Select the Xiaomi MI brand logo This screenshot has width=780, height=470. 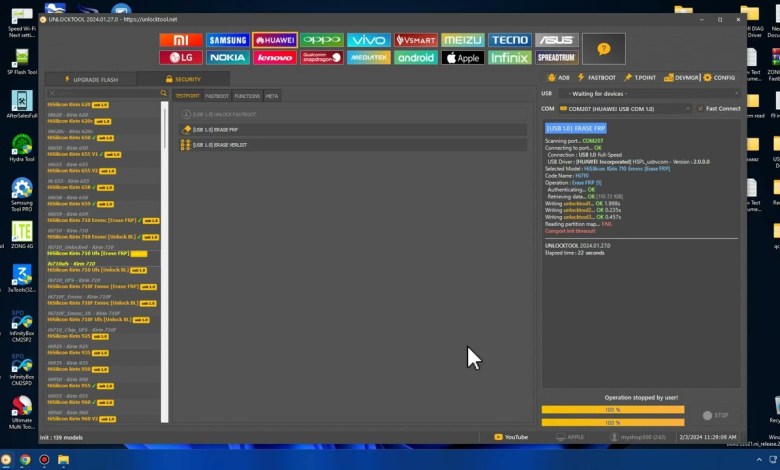click(181, 40)
